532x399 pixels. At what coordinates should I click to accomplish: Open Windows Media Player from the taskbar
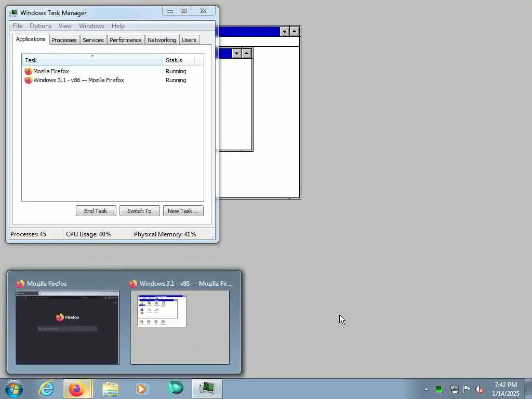click(x=142, y=389)
